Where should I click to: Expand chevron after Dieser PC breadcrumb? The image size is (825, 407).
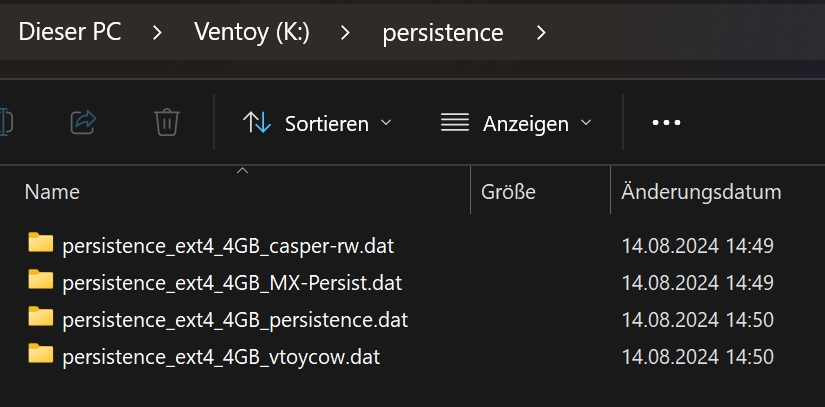coord(157,32)
